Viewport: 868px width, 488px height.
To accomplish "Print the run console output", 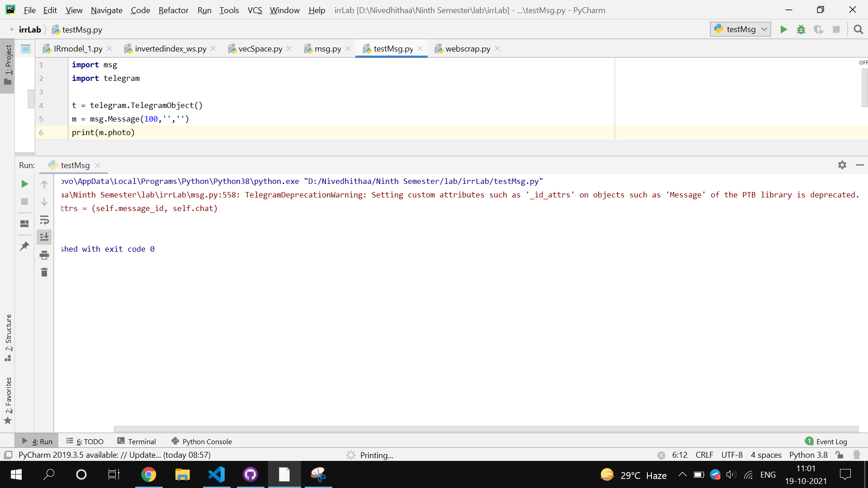I will pos(44,255).
